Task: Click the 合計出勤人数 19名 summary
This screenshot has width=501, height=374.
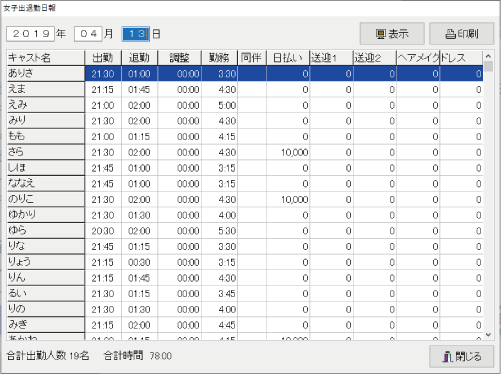Action: tap(48, 356)
